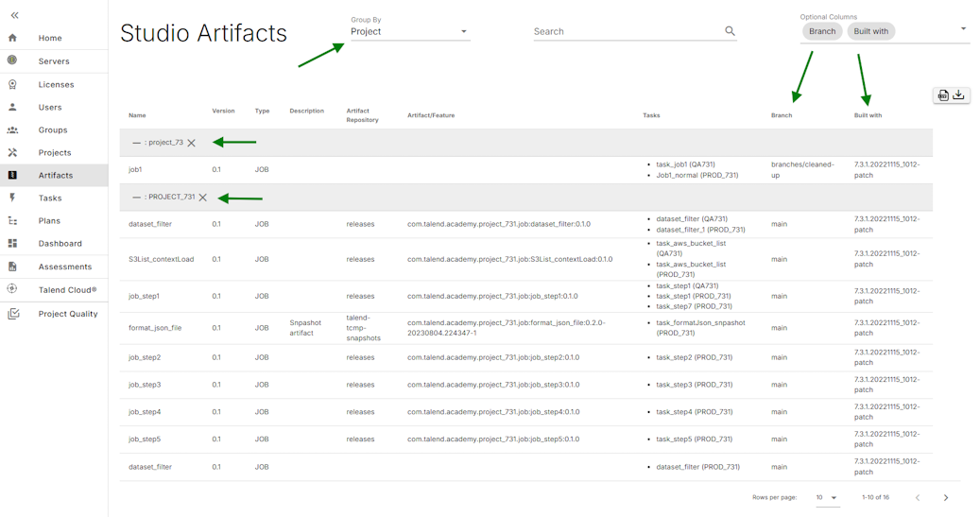This screenshot has width=980, height=517.
Task: Click the export CSV file icon
Action: pyautogui.click(x=942, y=95)
